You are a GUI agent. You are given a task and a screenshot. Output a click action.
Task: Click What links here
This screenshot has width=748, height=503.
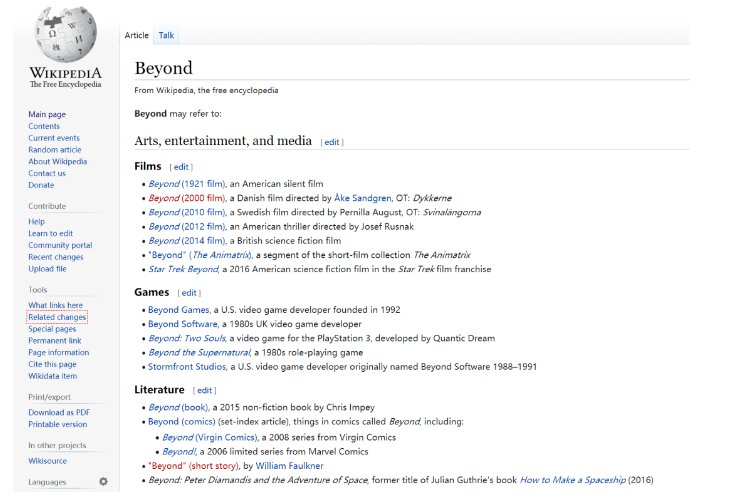tap(55, 305)
